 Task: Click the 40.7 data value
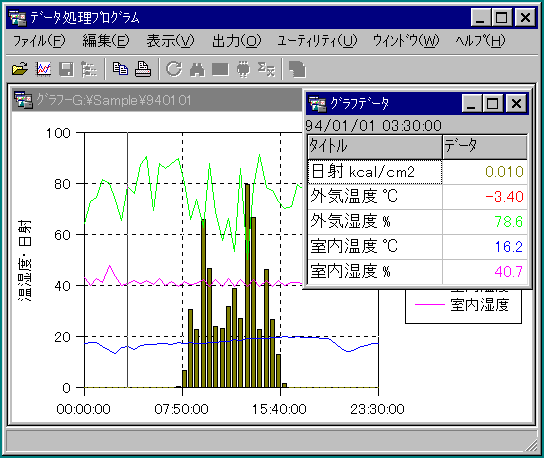click(x=509, y=272)
